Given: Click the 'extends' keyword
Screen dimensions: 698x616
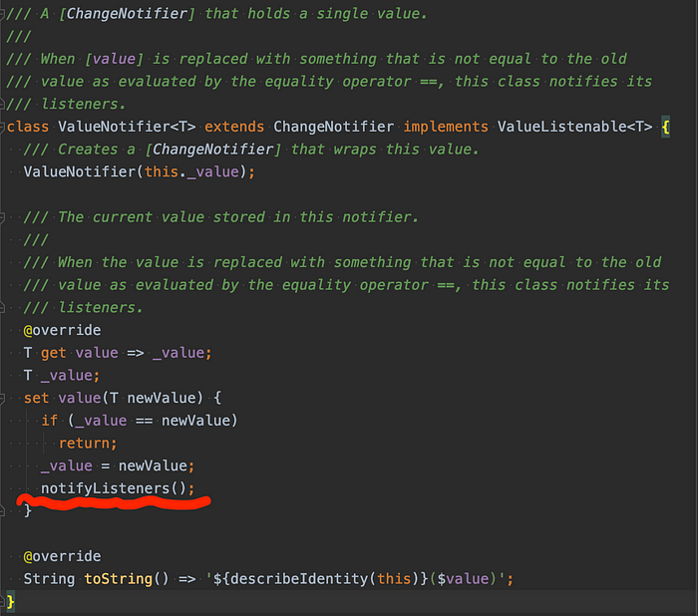Looking at the screenshot, I should click(234, 127).
